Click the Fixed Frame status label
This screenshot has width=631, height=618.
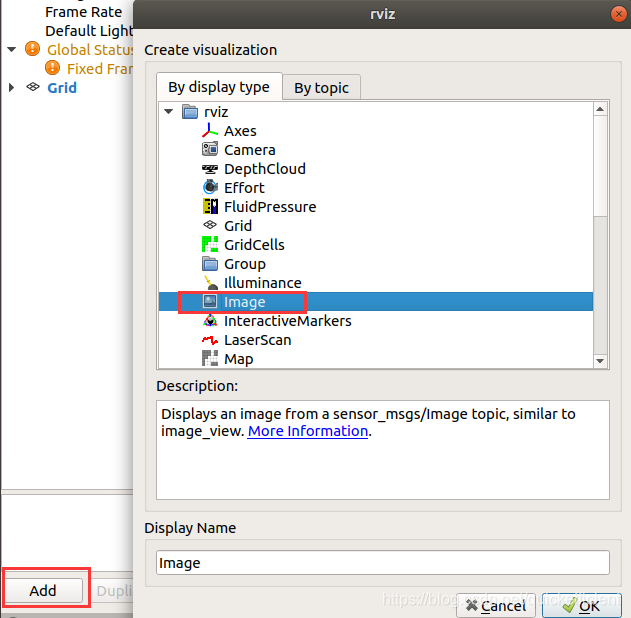click(x=100, y=69)
